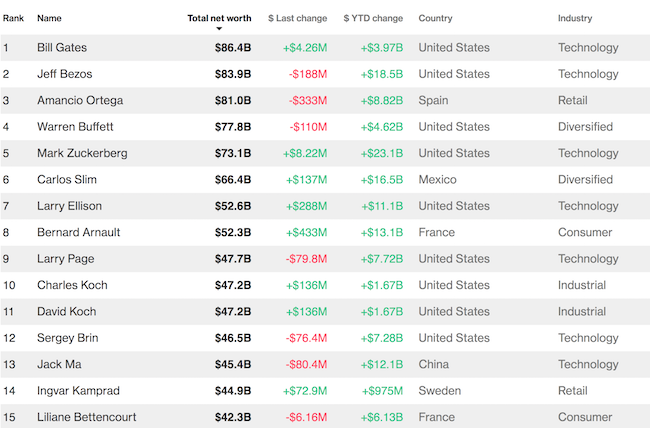
Task: Click the +$8.22M last change value
Action: 305,153
